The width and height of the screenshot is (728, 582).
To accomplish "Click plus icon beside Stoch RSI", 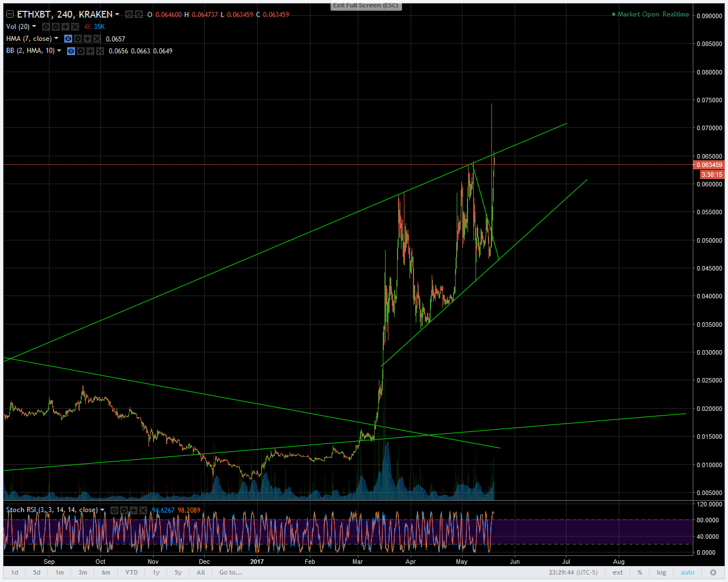I will (x=134, y=510).
